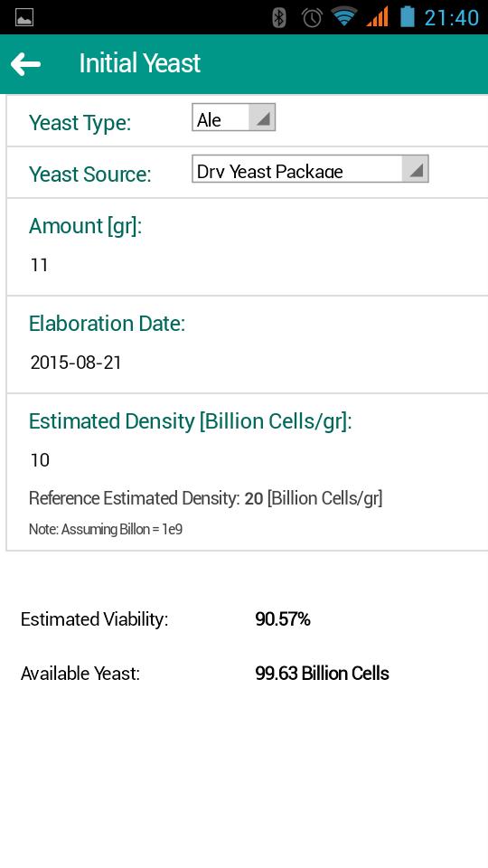Tap the battery indicator icon
This screenshot has width=488, height=868.
click(x=408, y=16)
